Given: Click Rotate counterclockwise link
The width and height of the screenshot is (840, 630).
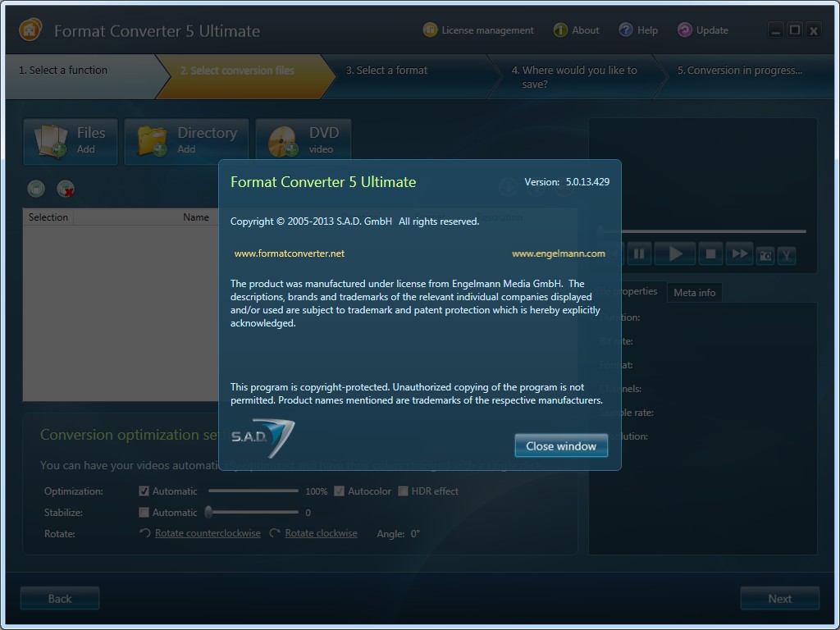Looking at the screenshot, I should coord(208,533).
